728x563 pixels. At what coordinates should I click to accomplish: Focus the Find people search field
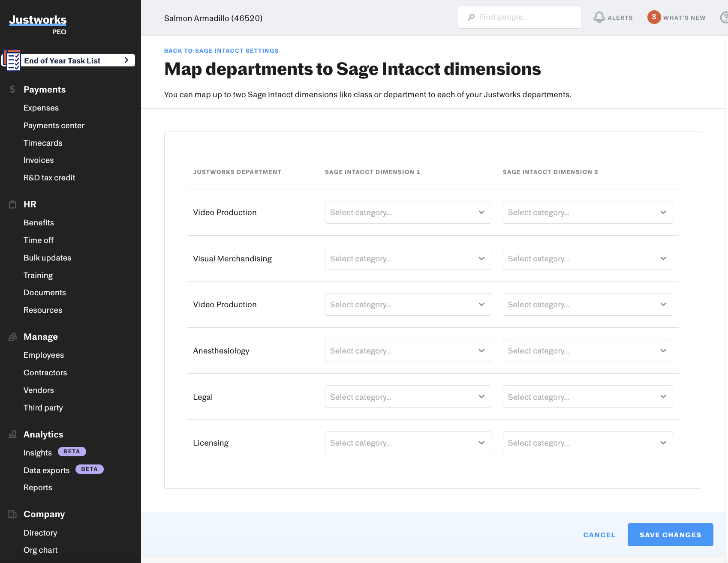(520, 17)
